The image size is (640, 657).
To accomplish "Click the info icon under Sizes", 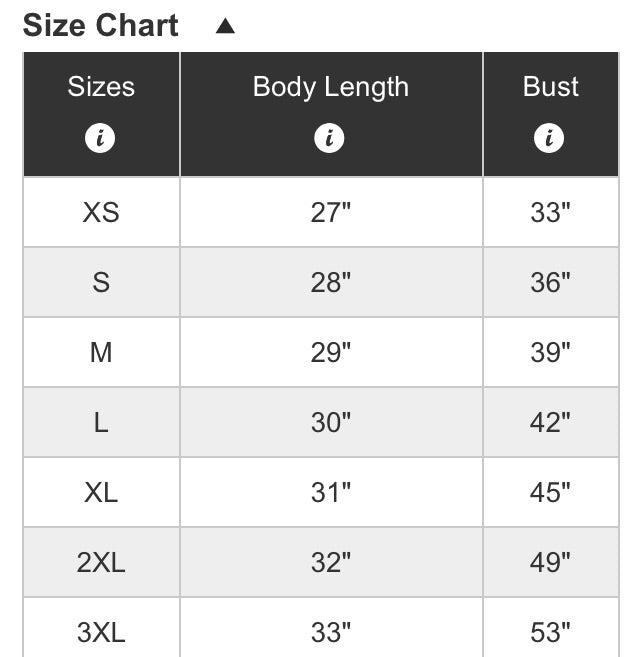I will tap(100, 138).
